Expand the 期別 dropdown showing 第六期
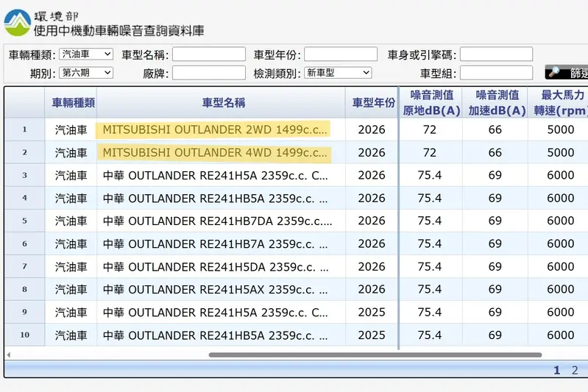This screenshot has width=588, height=392. 86,73
